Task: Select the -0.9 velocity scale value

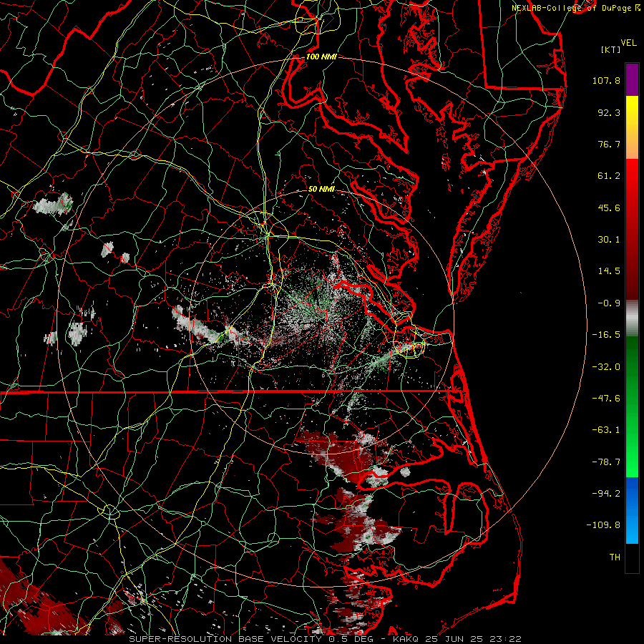Action: tap(609, 303)
